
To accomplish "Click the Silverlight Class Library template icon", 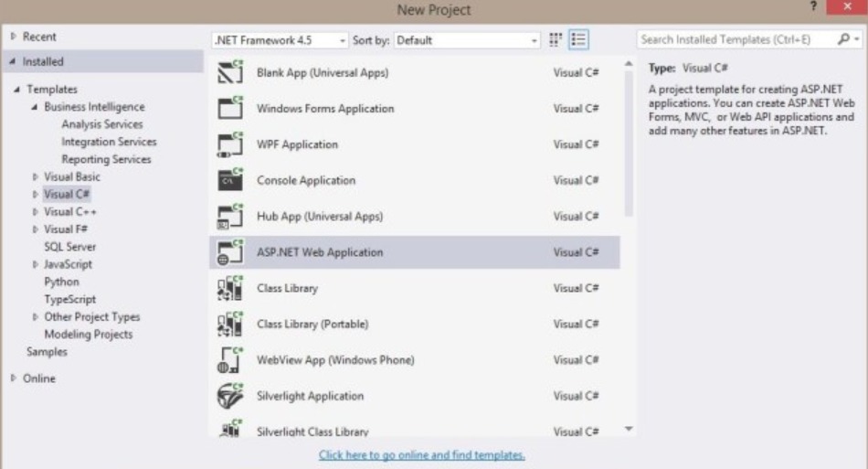I will click(x=230, y=429).
